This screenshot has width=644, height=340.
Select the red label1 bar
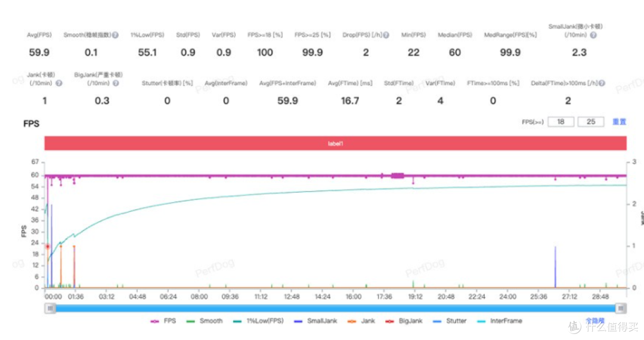click(335, 143)
